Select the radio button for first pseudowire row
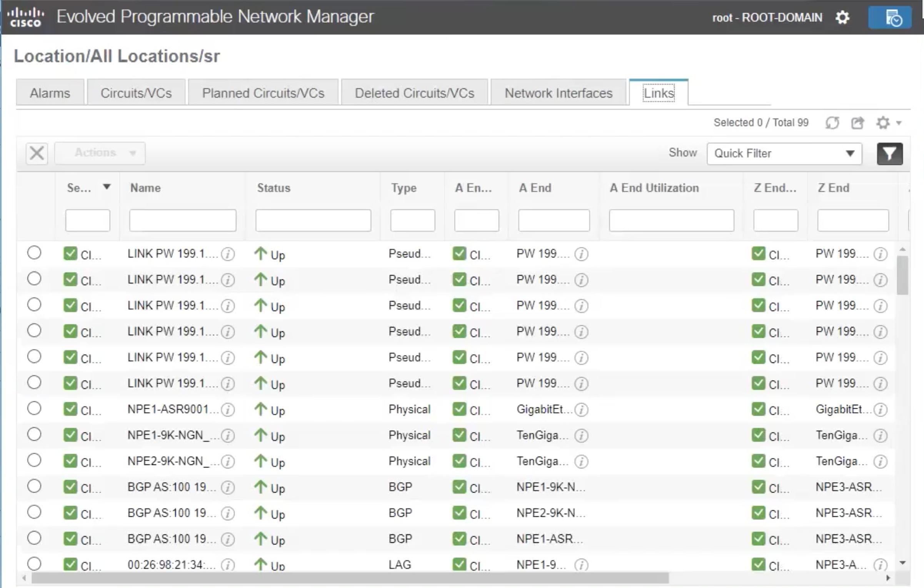 [34, 252]
